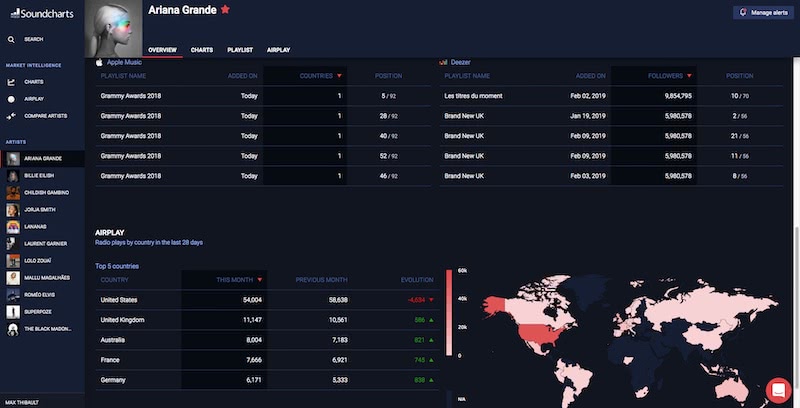Switch to the Playlist tab
This screenshot has width=800, height=408.
(x=240, y=49)
